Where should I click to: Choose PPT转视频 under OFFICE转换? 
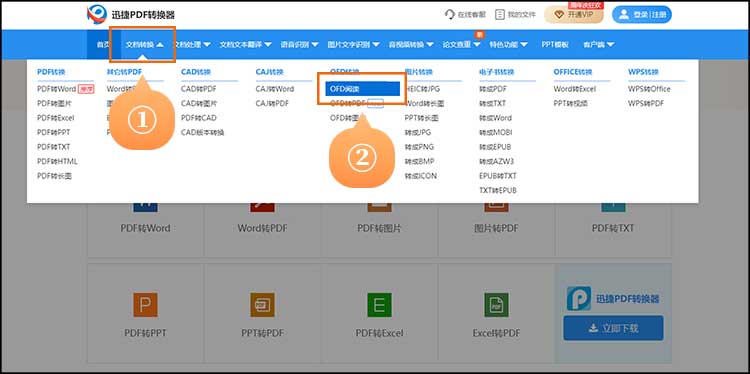tap(571, 103)
